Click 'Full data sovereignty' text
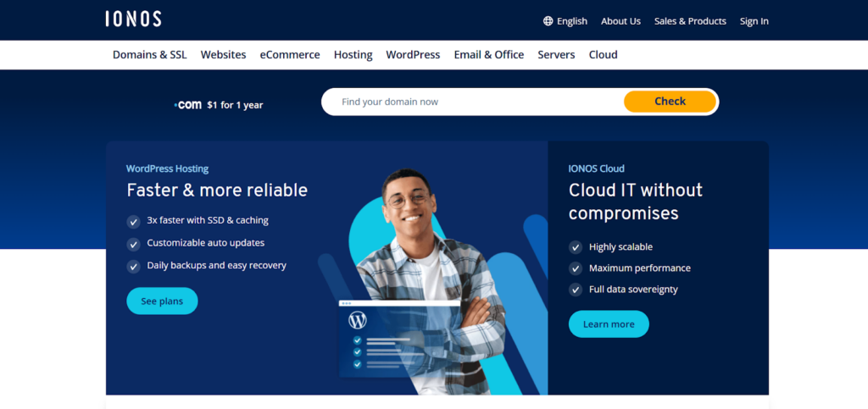868x409 pixels. click(x=633, y=289)
